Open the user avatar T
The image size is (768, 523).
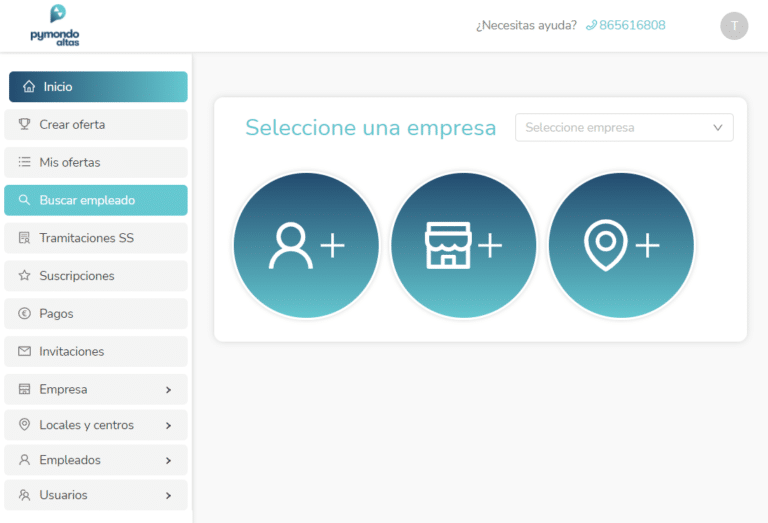(x=734, y=26)
